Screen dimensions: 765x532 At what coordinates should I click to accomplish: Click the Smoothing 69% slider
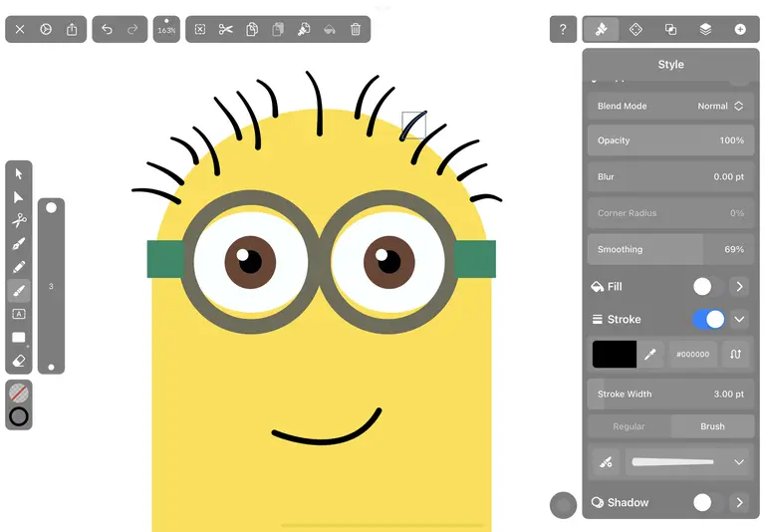(670, 249)
